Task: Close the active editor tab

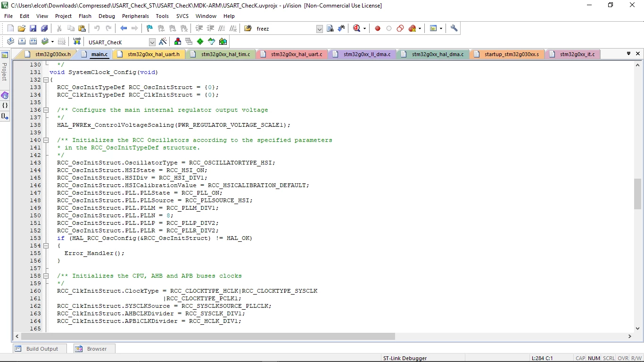Action: (x=638, y=54)
